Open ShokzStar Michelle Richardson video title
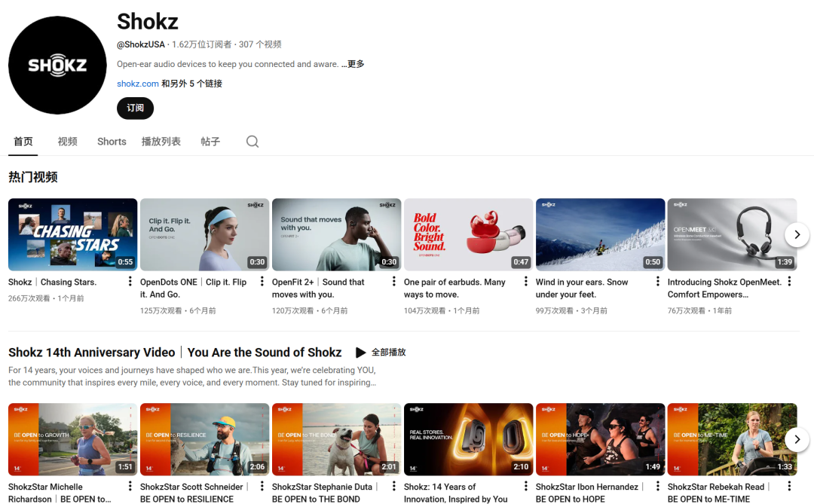 pyautogui.click(x=60, y=493)
